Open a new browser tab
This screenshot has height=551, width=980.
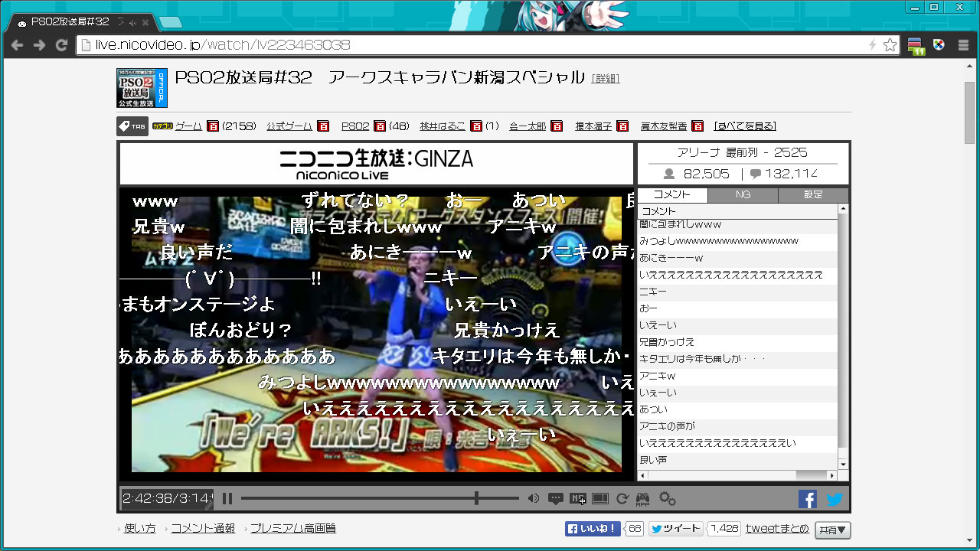tap(170, 22)
